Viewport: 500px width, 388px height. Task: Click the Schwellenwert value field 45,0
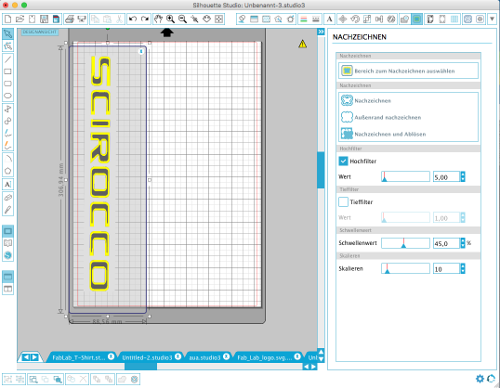pyautogui.click(x=446, y=243)
